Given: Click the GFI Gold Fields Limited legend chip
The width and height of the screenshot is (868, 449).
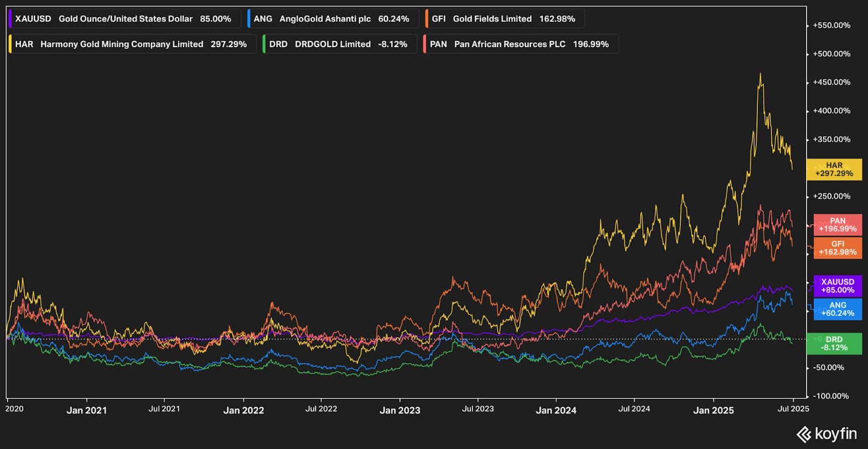Looking at the screenshot, I should click(x=505, y=18).
